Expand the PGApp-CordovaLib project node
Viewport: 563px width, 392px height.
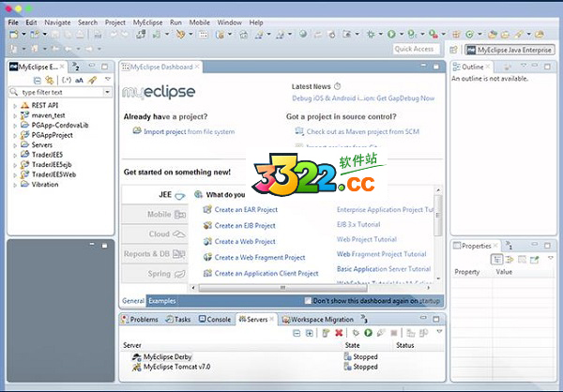(15, 126)
